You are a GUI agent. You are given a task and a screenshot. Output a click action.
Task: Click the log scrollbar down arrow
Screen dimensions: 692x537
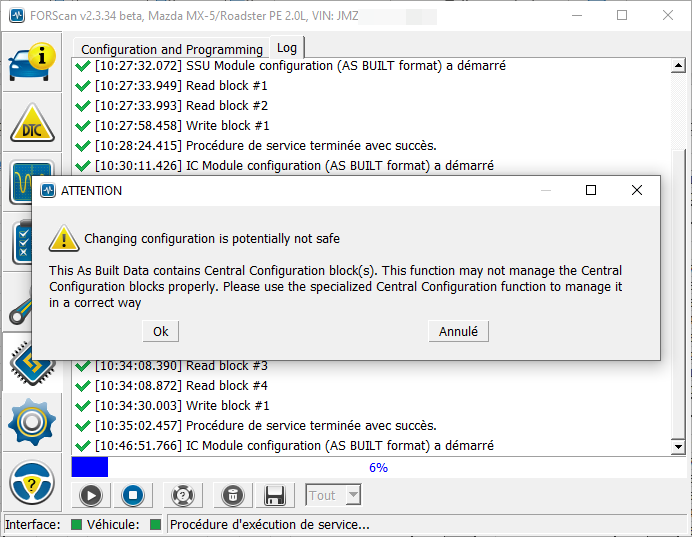click(x=678, y=447)
